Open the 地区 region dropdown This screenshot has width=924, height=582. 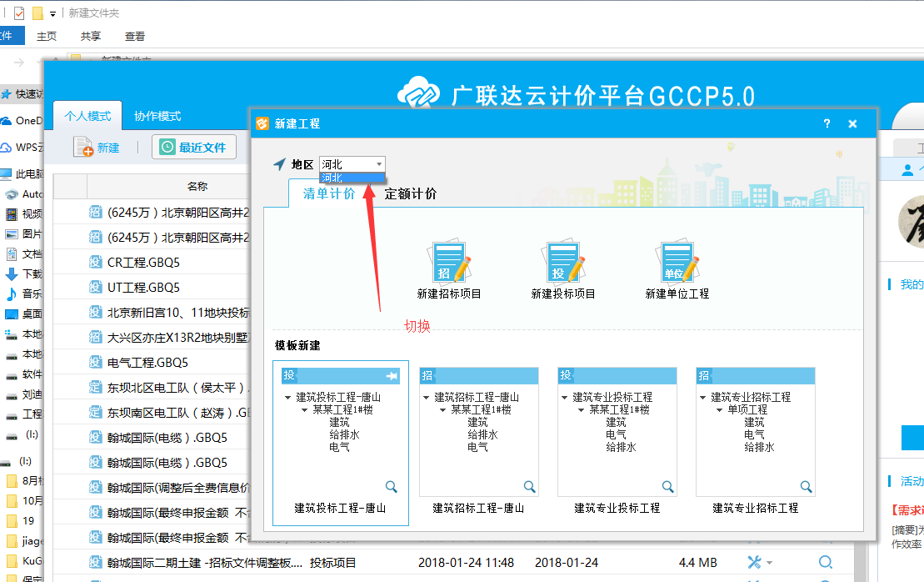point(352,164)
